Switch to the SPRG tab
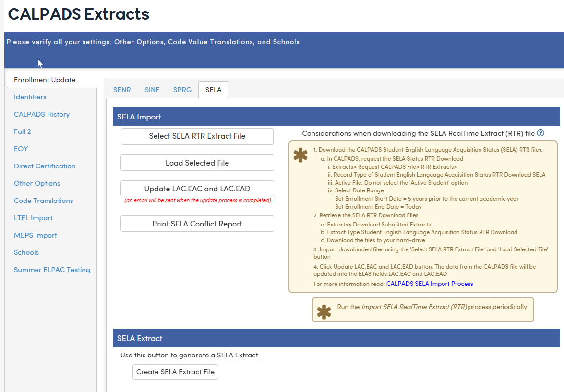Screen dimensions: 564x392 (x=182, y=90)
